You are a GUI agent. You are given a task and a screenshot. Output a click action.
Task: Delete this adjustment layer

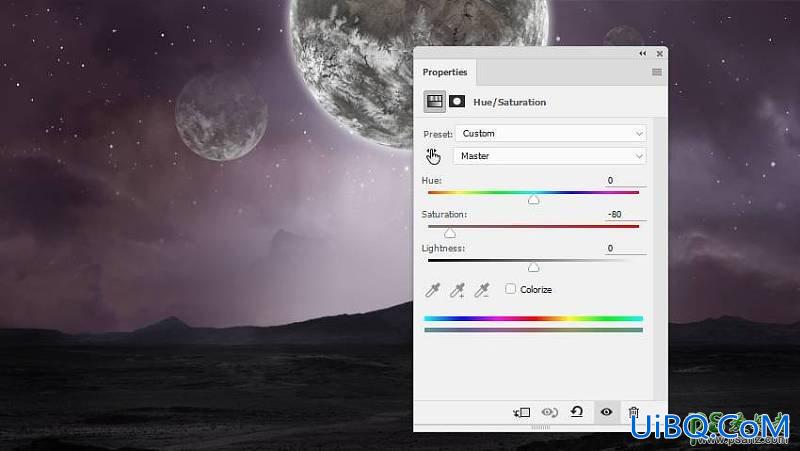[x=633, y=412]
